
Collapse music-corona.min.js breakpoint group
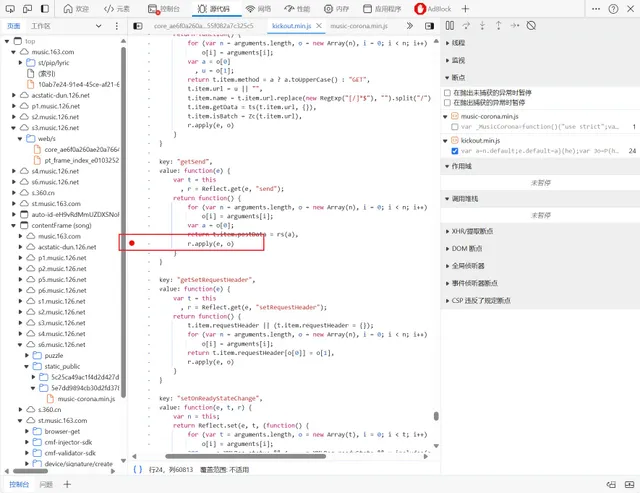pyautogui.click(x=445, y=117)
